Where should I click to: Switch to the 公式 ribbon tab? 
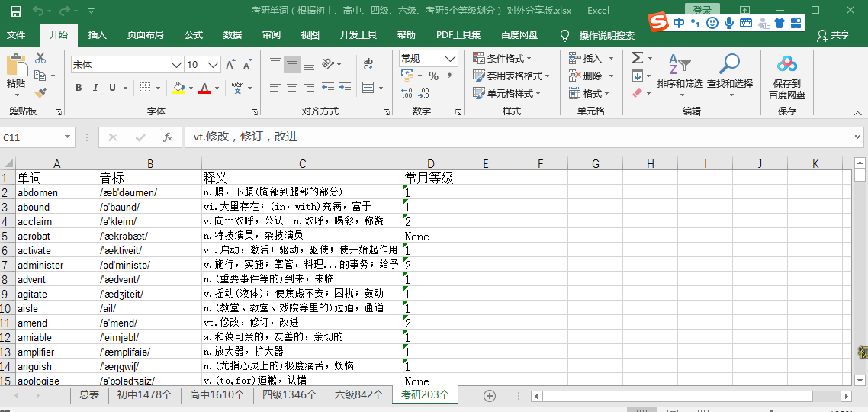pos(193,35)
